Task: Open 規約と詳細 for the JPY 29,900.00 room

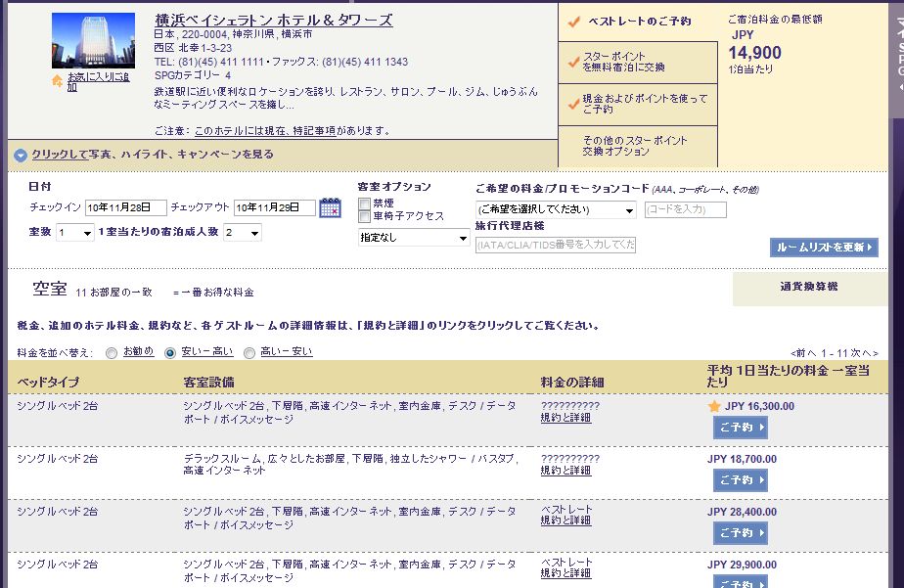Action: point(565,573)
